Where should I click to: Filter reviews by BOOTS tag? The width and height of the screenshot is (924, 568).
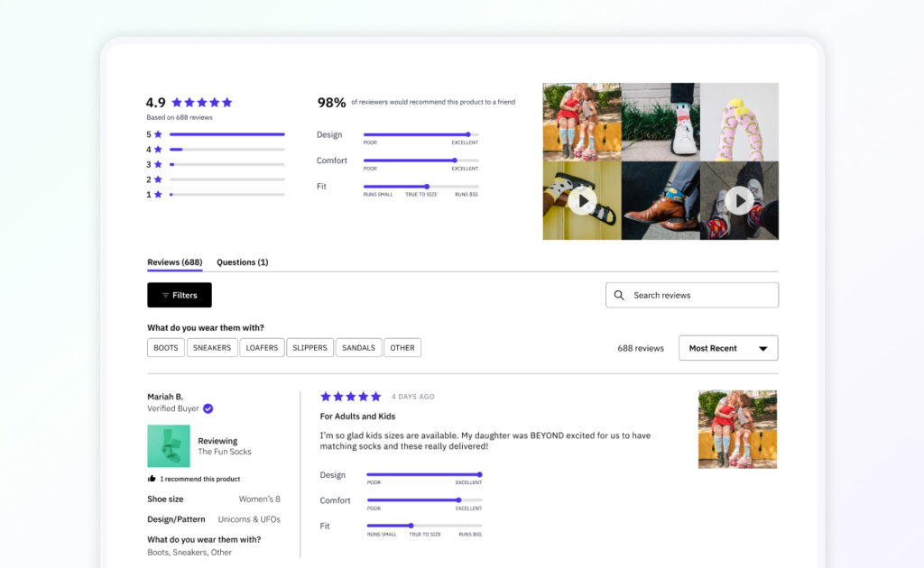(x=166, y=348)
